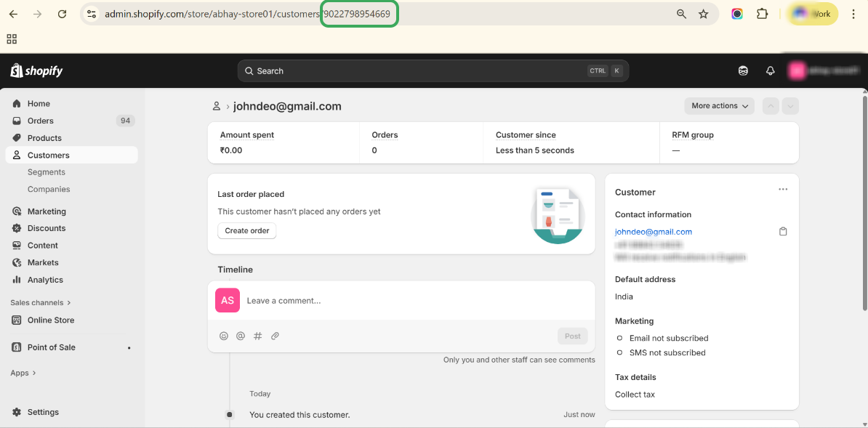Open the Customer card three-dot menu
Image resolution: width=868 pixels, height=428 pixels.
(783, 190)
